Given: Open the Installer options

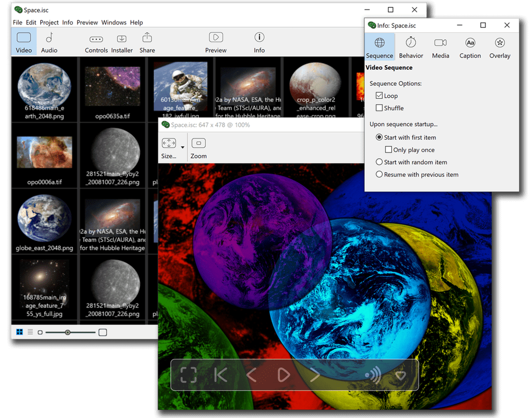Looking at the screenshot, I should point(122,42).
